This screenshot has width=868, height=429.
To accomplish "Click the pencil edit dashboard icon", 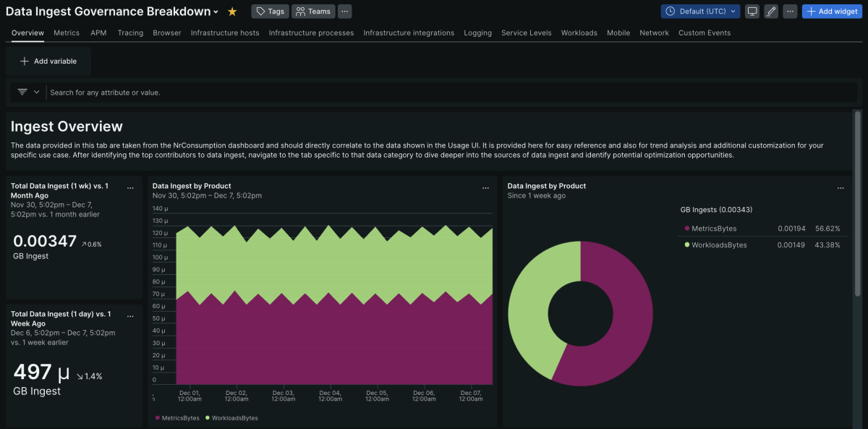I will [771, 12].
